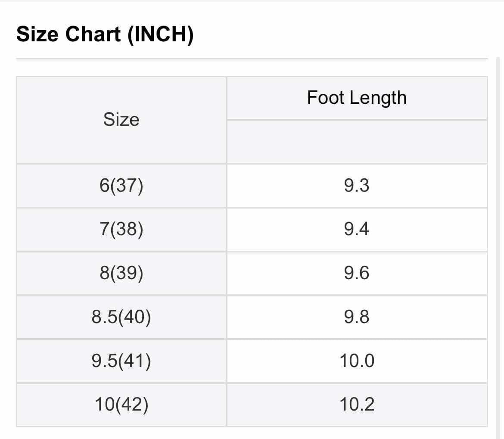The height and width of the screenshot is (439, 504).
Task: Click the 10(42) size cell
Action: (121, 405)
